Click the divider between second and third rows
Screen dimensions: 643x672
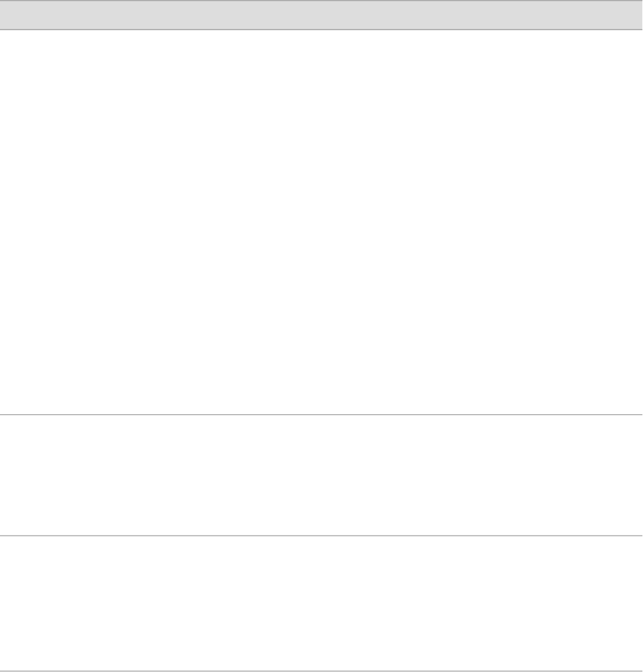[321, 536]
